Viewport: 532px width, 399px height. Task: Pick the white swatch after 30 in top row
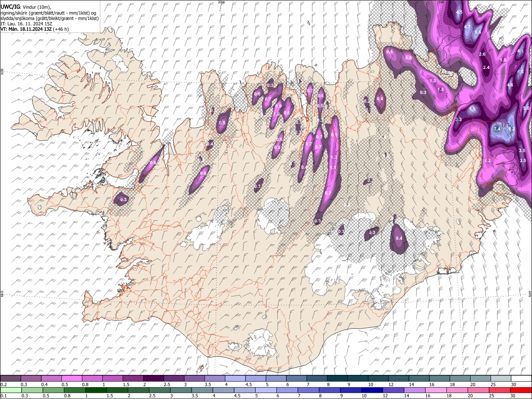[x=521, y=378]
